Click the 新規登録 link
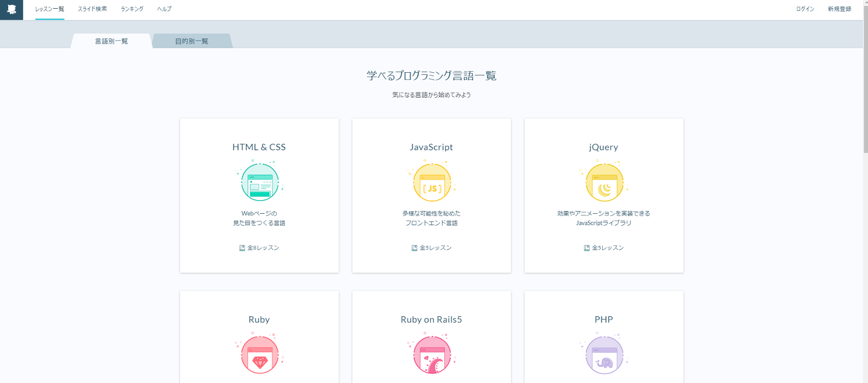 coord(839,9)
